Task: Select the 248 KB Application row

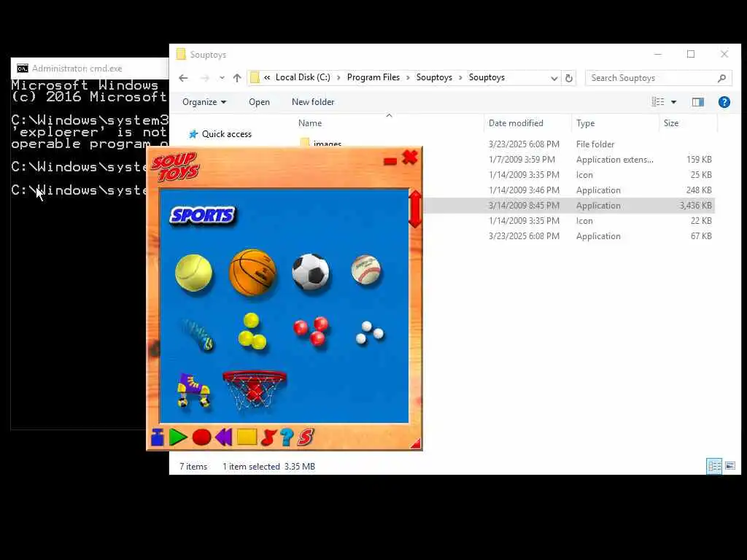Action: click(x=569, y=190)
